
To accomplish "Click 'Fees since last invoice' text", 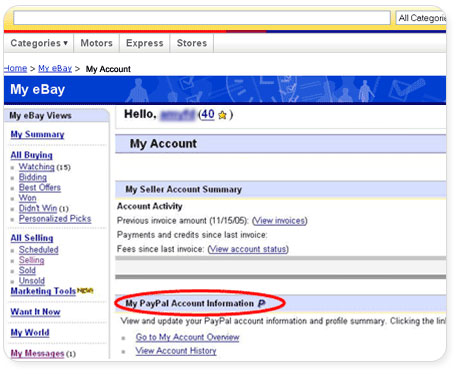I will [x=161, y=249].
